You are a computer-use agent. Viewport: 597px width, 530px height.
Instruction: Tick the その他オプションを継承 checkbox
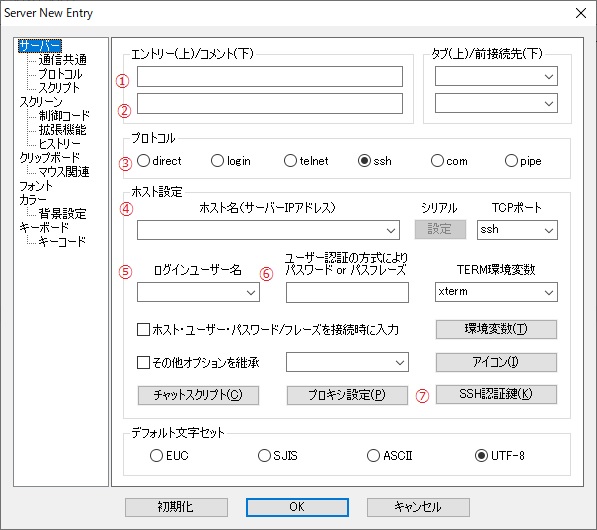click(144, 362)
